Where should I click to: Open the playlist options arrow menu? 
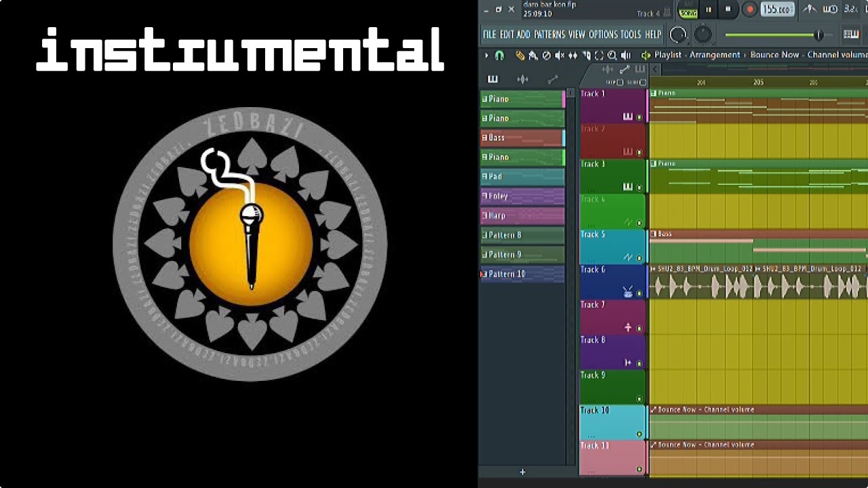(486, 55)
